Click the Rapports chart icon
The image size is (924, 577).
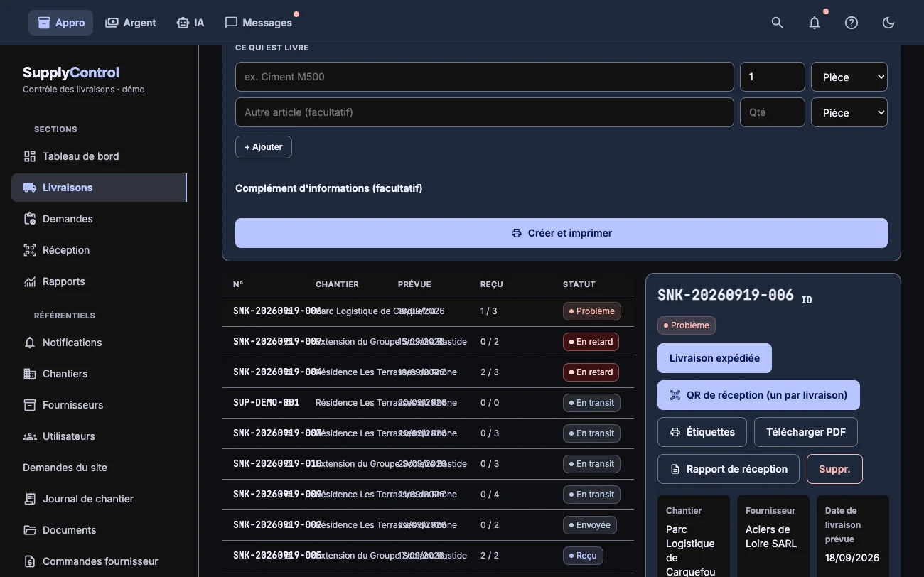click(x=30, y=281)
